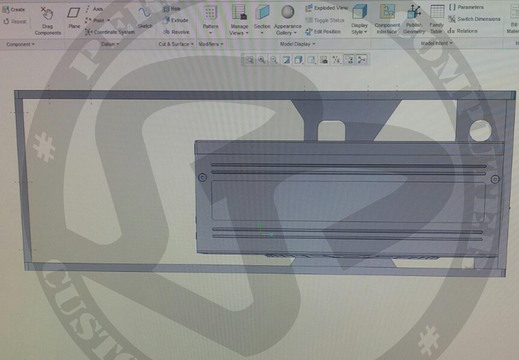The height and width of the screenshot is (360, 519).
Task: Expand the Appearance Gallery dropdown arrow
Action: pyautogui.click(x=295, y=33)
